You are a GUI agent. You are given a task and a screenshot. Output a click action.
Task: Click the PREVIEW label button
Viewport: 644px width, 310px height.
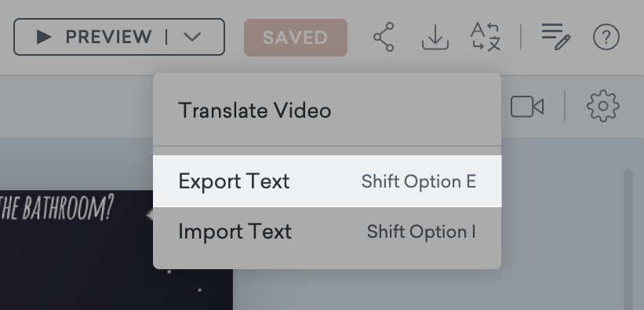pos(108,37)
